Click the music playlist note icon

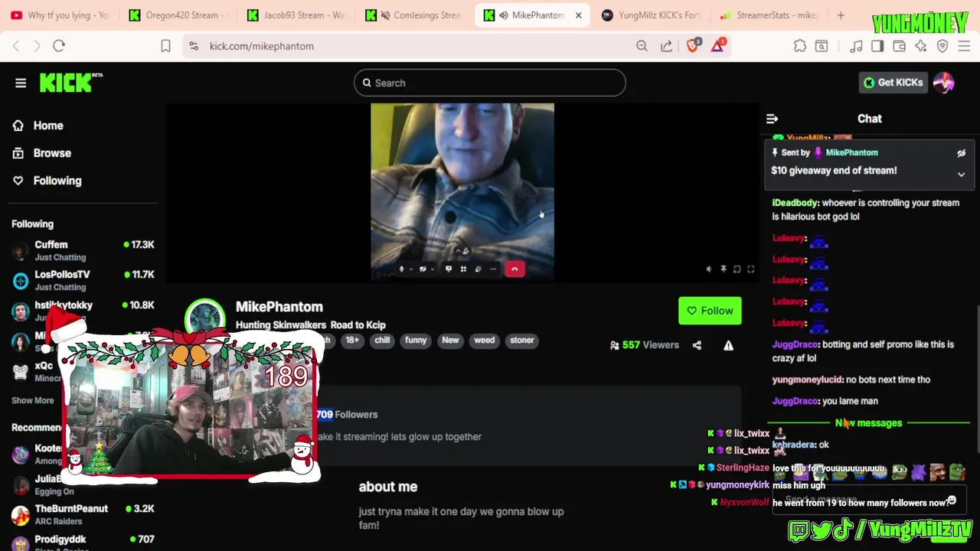856,46
